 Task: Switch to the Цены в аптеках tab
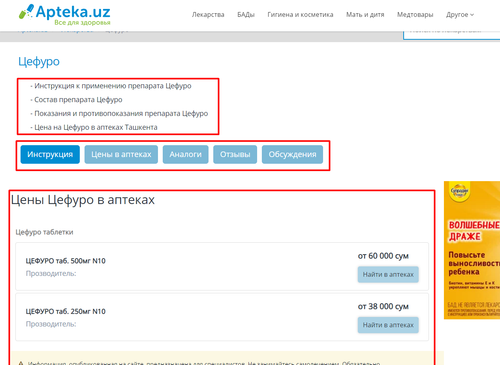coord(121,154)
